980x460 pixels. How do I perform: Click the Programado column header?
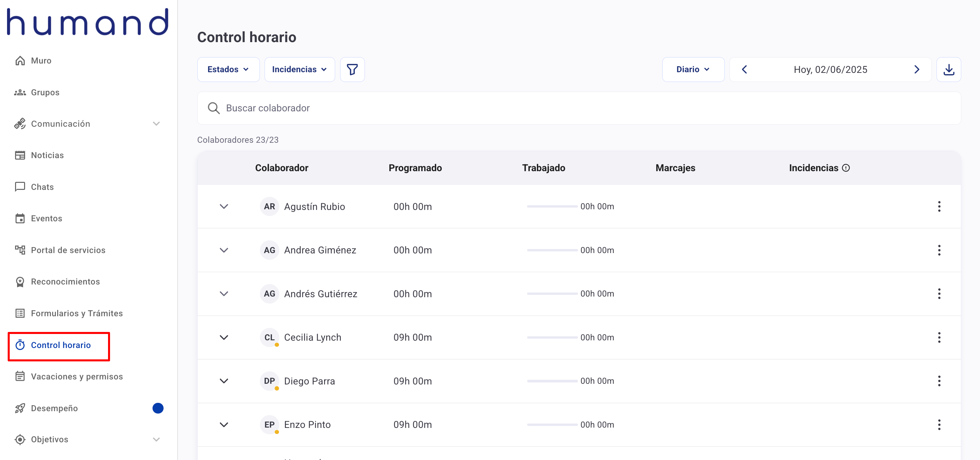click(415, 168)
